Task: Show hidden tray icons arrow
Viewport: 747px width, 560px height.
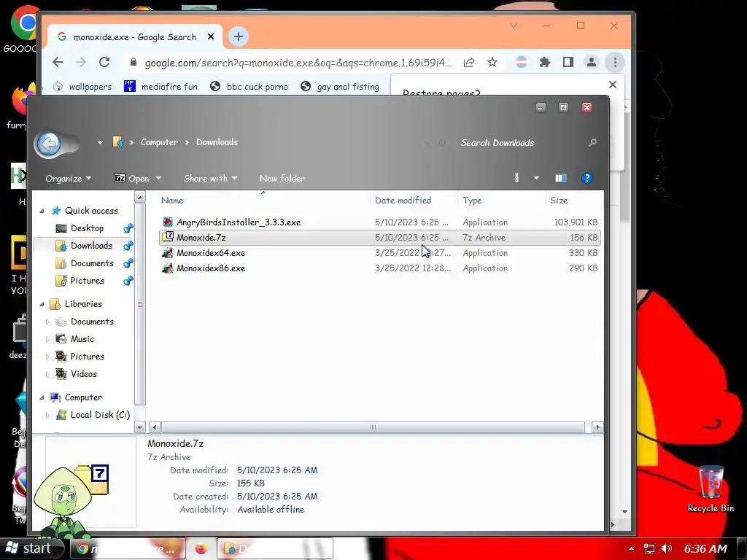Action: [x=631, y=548]
